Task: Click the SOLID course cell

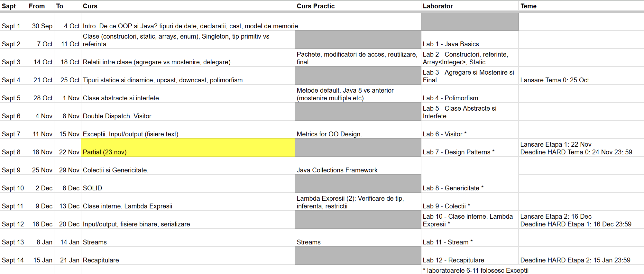Action: (188, 184)
